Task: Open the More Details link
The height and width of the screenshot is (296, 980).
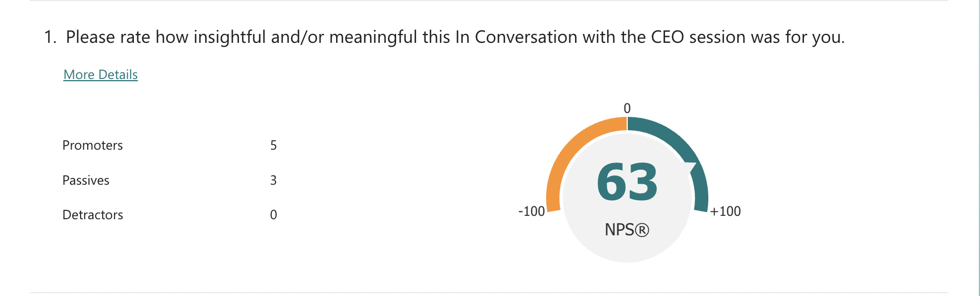Action: tap(101, 75)
